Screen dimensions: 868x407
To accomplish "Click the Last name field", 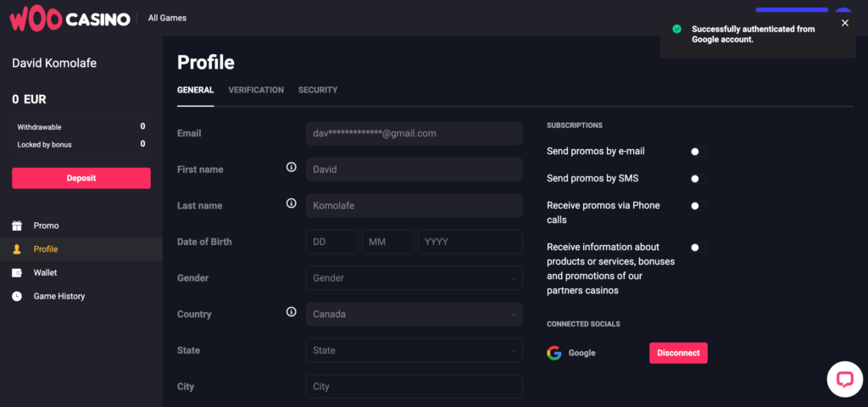I will [x=414, y=205].
